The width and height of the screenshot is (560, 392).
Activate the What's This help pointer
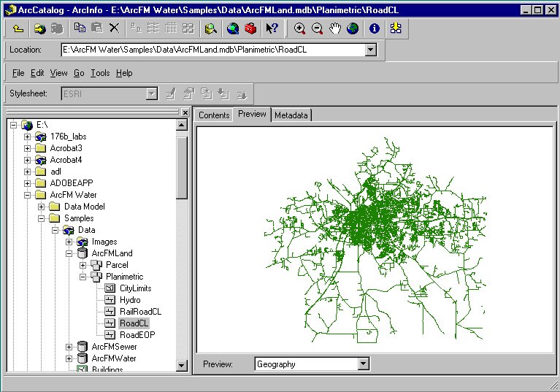point(272,28)
